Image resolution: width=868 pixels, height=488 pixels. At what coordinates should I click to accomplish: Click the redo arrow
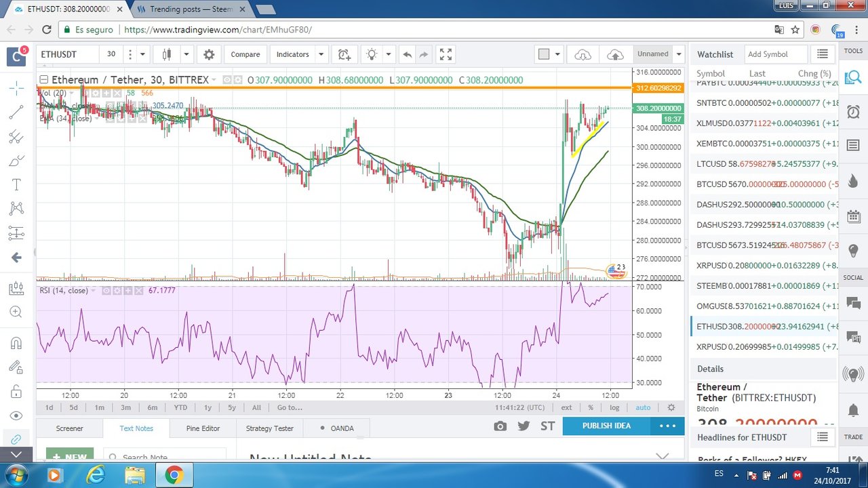(x=424, y=54)
